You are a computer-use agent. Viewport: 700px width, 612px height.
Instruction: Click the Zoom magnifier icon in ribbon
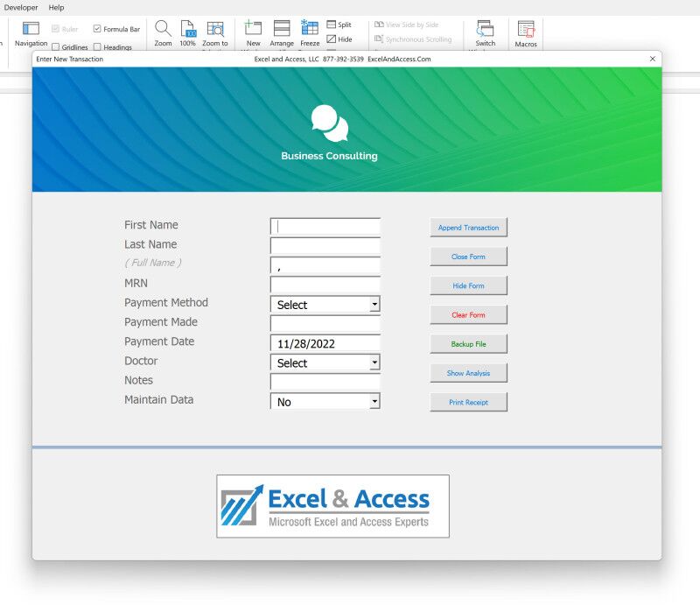point(163,29)
